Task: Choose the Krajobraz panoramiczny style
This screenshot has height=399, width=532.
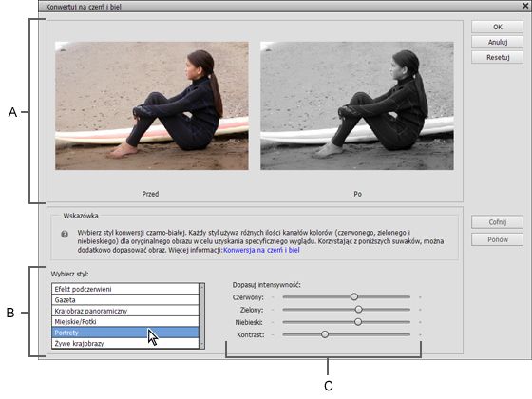Action: (x=125, y=311)
